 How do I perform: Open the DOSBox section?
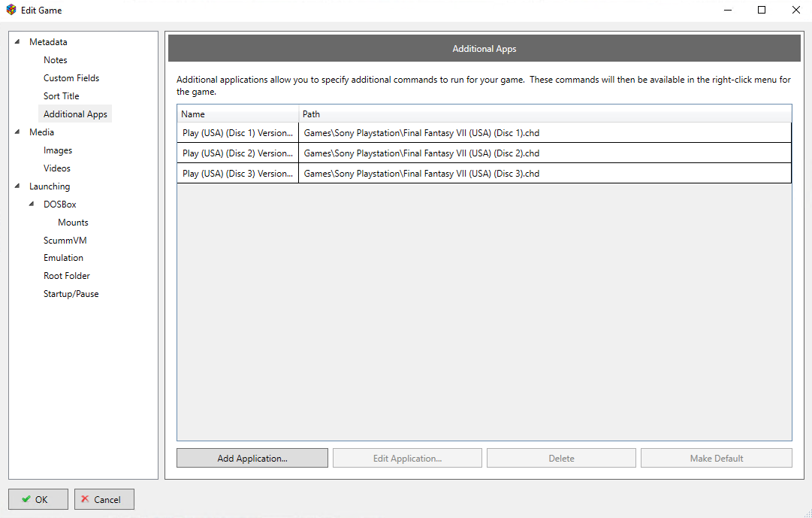[x=59, y=204]
